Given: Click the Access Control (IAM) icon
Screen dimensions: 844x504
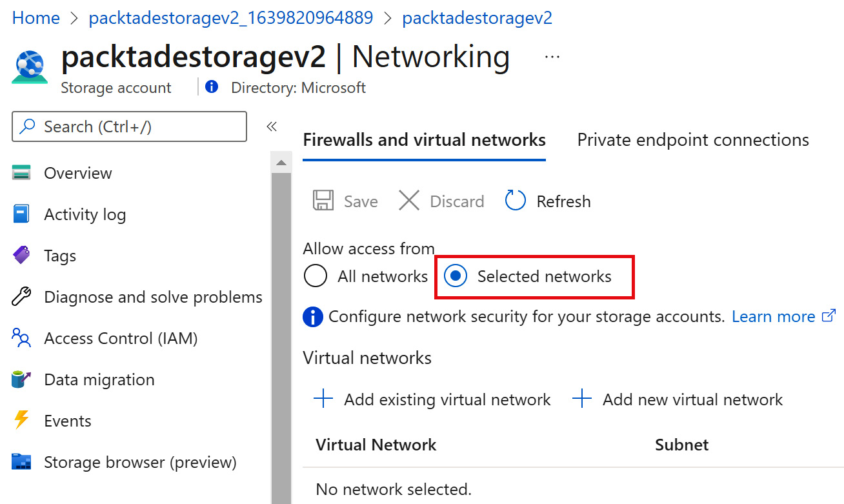Looking at the screenshot, I should coord(21,338).
